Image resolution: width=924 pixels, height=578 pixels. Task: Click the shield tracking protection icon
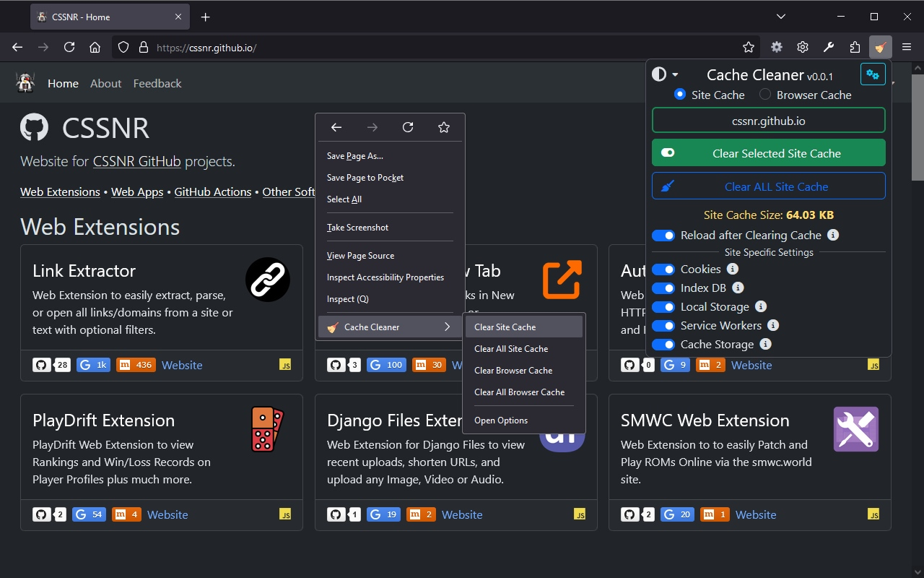[123, 48]
